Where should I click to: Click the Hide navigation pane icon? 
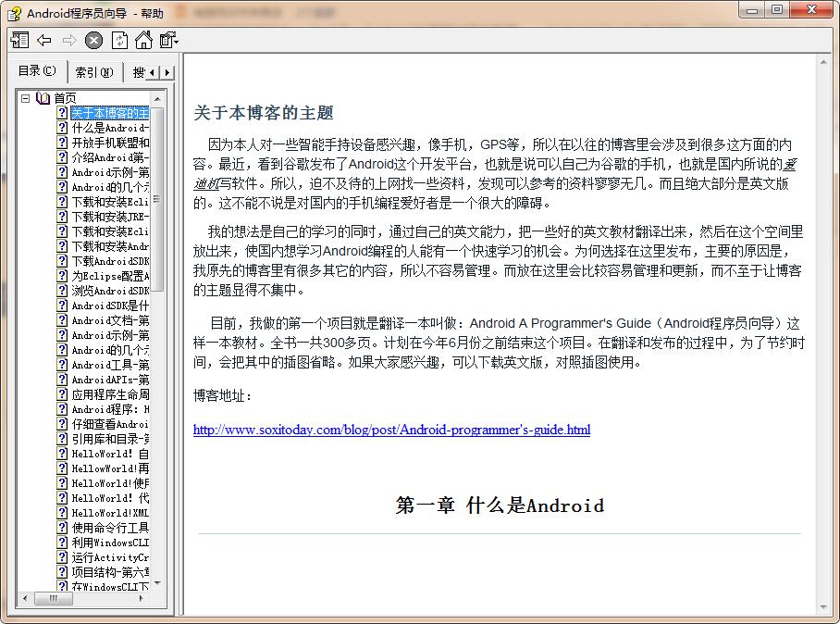[x=19, y=39]
